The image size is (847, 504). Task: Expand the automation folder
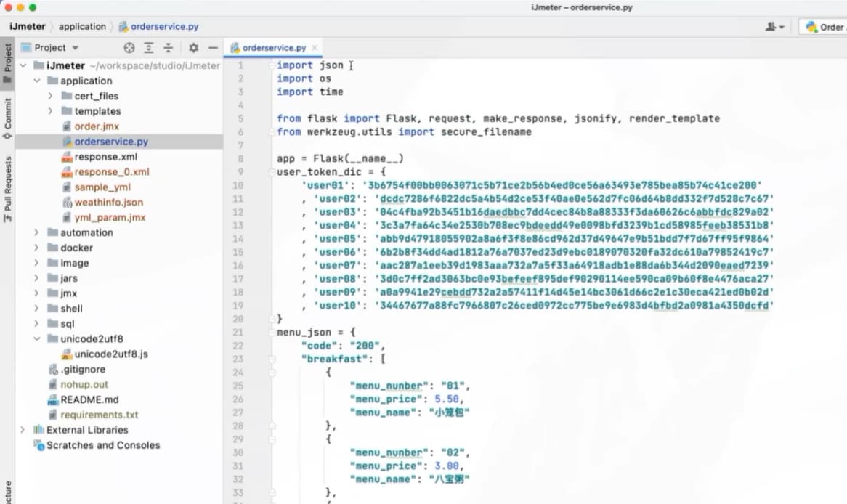pos(37,232)
